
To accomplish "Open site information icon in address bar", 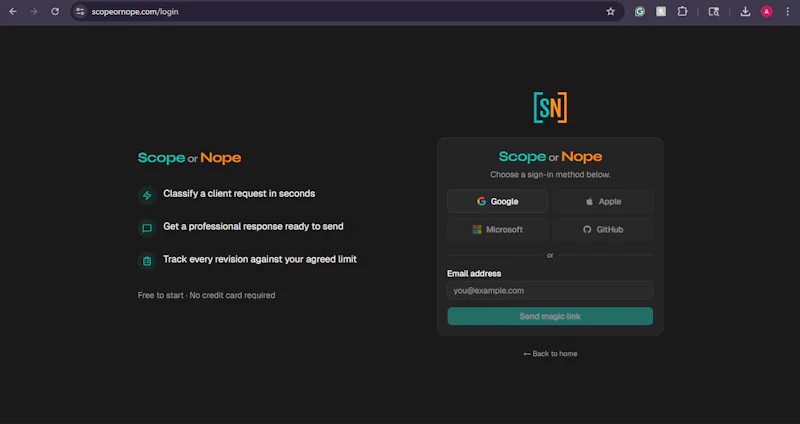I will (80, 11).
